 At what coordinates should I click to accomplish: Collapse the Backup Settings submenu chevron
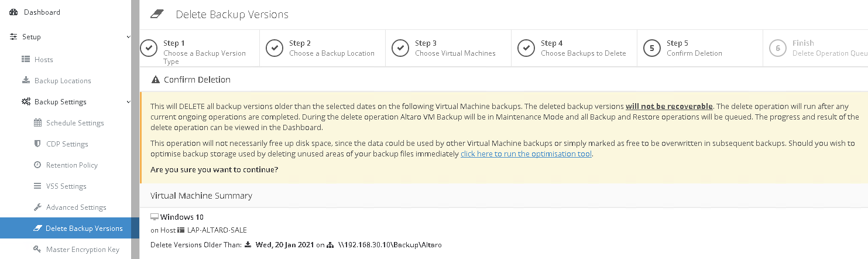tap(128, 102)
